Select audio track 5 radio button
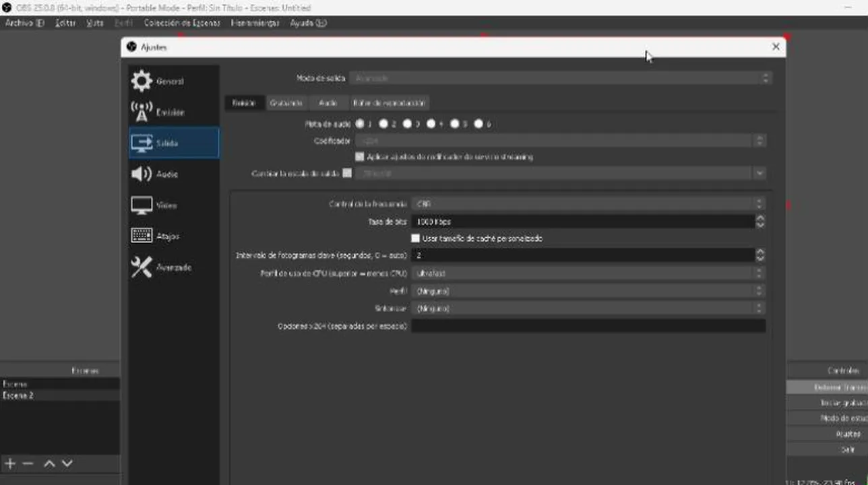 [x=455, y=124]
